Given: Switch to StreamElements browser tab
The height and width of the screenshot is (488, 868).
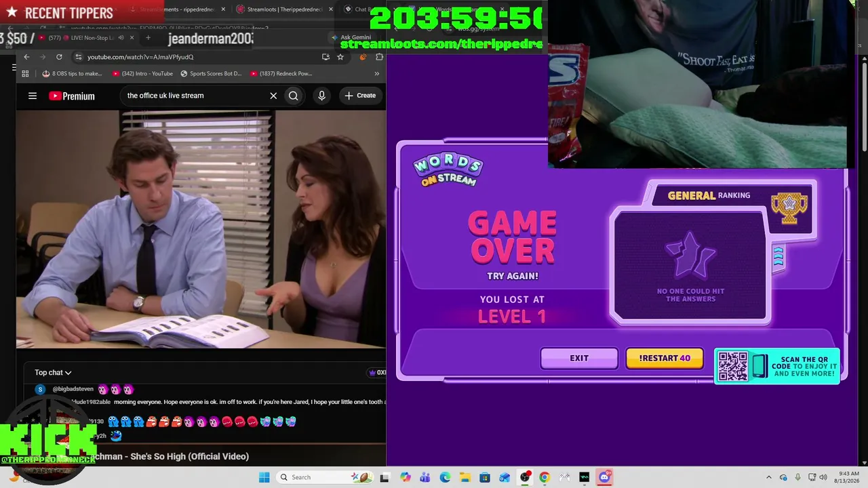Looking at the screenshot, I should click(x=178, y=9).
